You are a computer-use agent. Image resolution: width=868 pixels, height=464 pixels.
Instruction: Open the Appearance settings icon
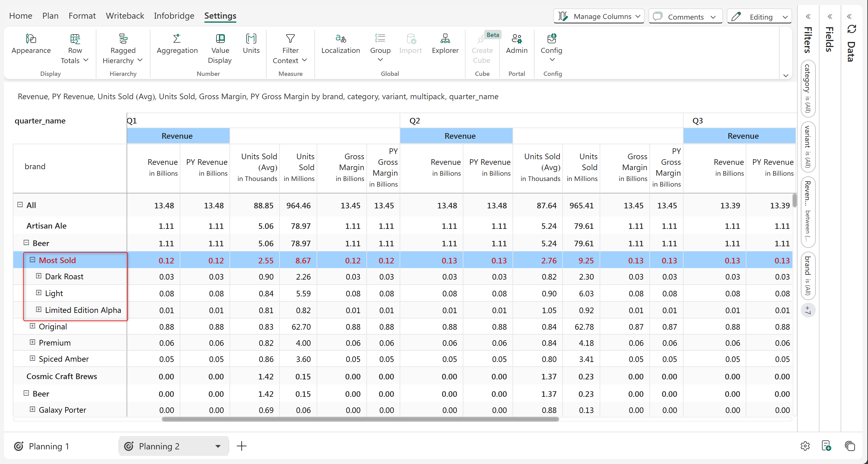coord(31,39)
